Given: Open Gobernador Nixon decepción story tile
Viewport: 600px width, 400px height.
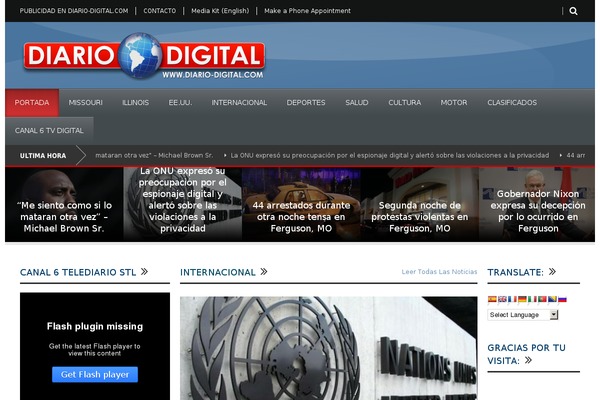Looking at the screenshot, I should pyautogui.click(x=537, y=204).
